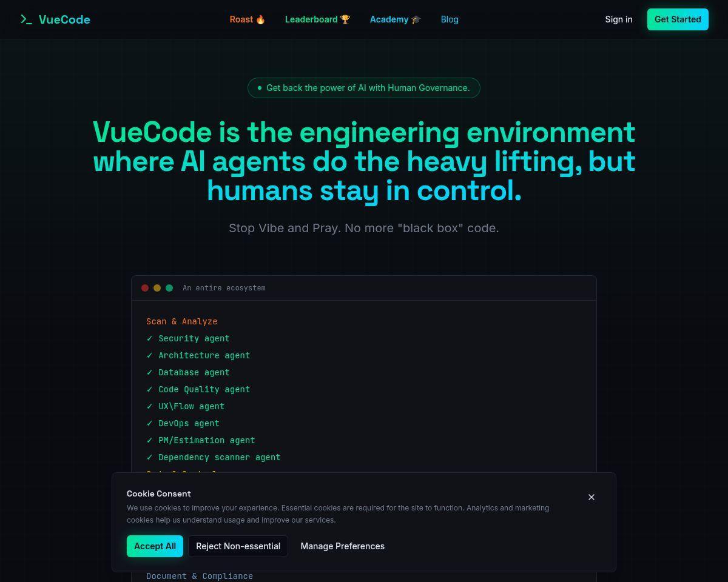Open Manage Preferences for cookies

point(342,546)
